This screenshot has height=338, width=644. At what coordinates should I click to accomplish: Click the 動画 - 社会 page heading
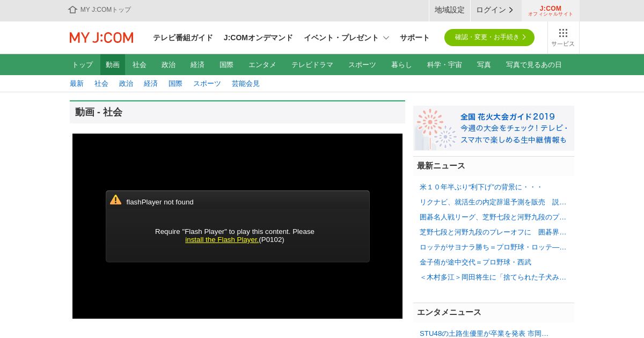click(x=99, y=112)
